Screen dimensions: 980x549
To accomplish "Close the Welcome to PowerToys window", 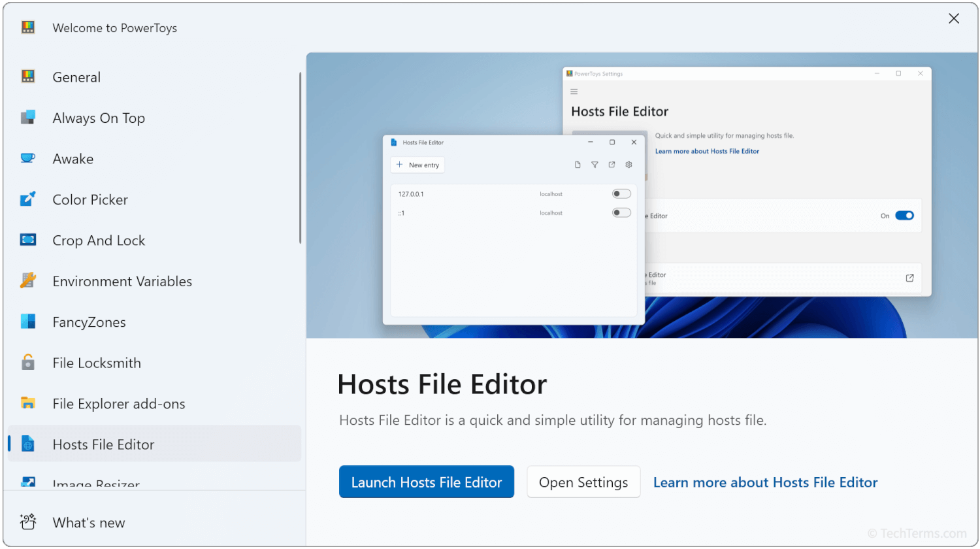I will pos(954,18).
